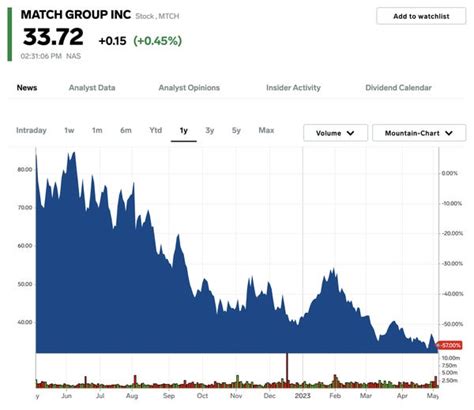The image size is (474, 410).
Task: Click the MTCH ticker label
Action: pyautogui.click(x=169, y=16)
